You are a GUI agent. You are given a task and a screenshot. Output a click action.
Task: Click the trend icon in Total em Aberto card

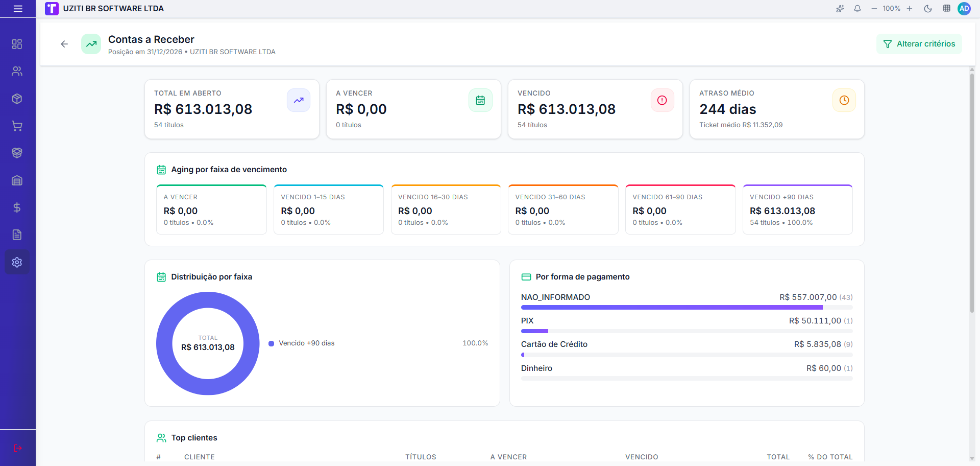[299, 100]
